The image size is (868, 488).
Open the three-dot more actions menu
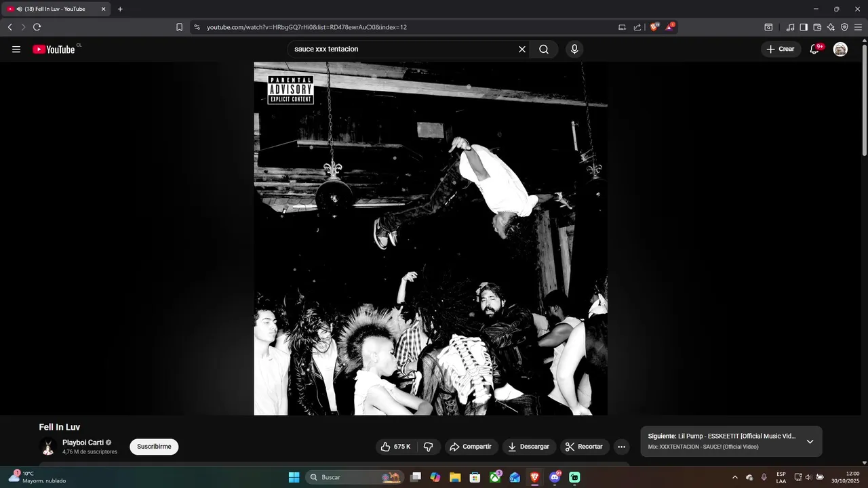tap(621, 447)
